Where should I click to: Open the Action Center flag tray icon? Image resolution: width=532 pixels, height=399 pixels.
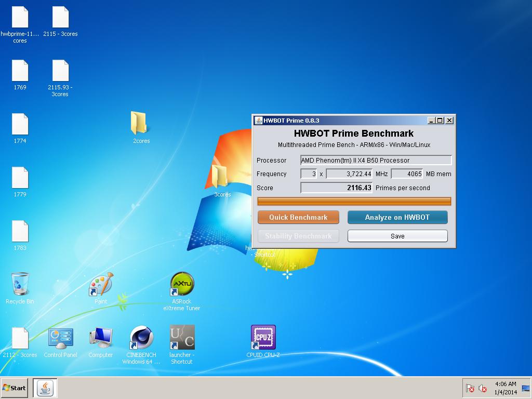(x=470, y=388)
